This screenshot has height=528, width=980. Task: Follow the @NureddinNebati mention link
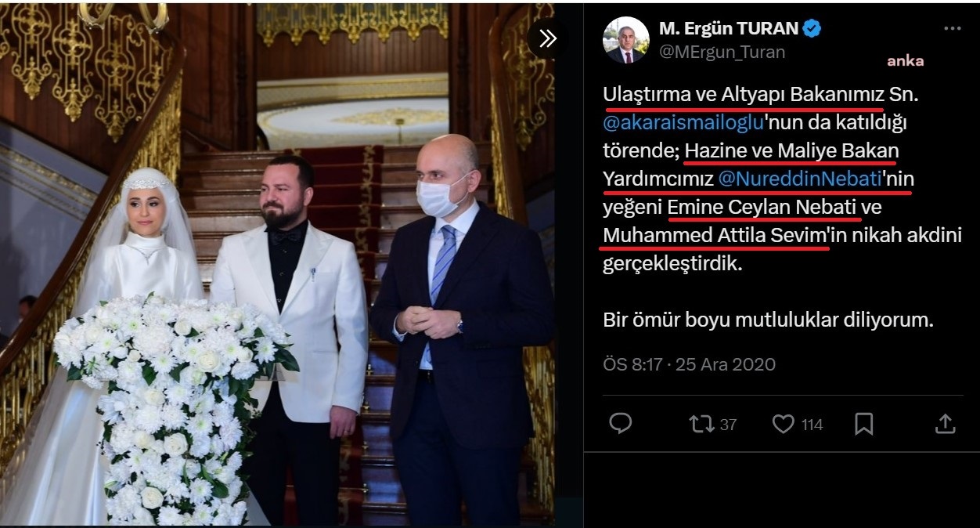tap(800, 179)
